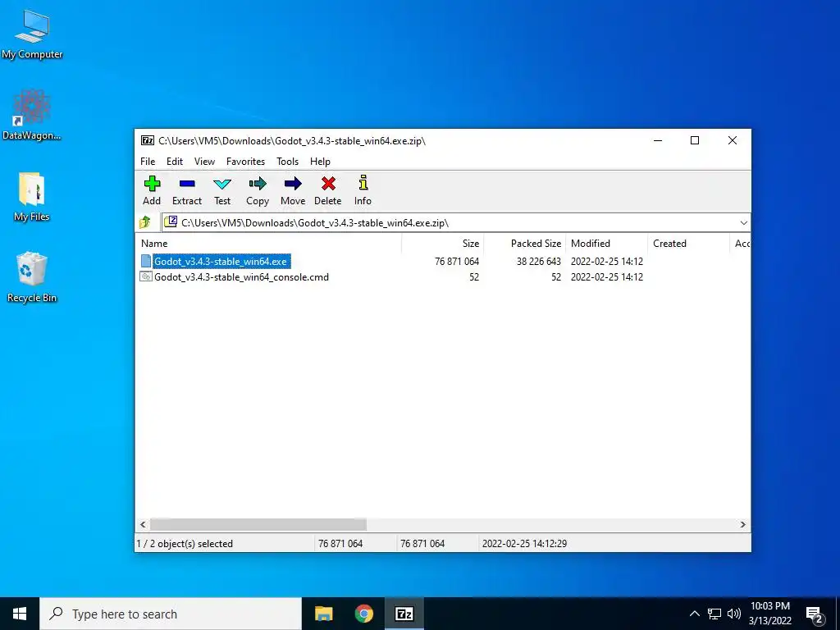Launch Google Chrome from taskbar
This screenshot has height=630, width=840.
click(363, 614)
